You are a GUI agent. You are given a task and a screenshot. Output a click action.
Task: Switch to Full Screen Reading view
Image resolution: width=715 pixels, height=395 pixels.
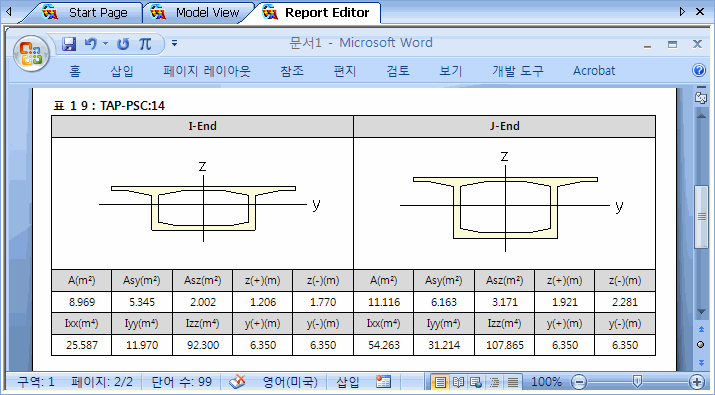pyautogui.click(x=458, y=382)
